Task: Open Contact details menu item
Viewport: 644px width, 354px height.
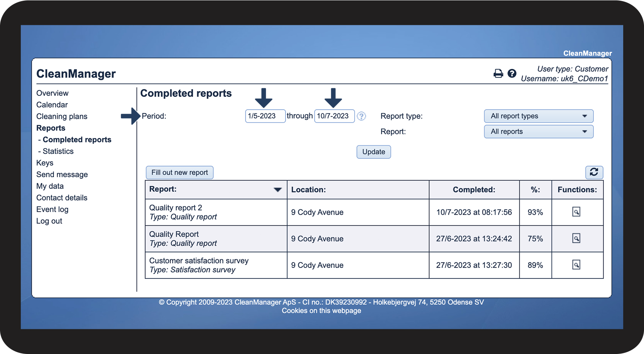Action: (x=62, y=198)
